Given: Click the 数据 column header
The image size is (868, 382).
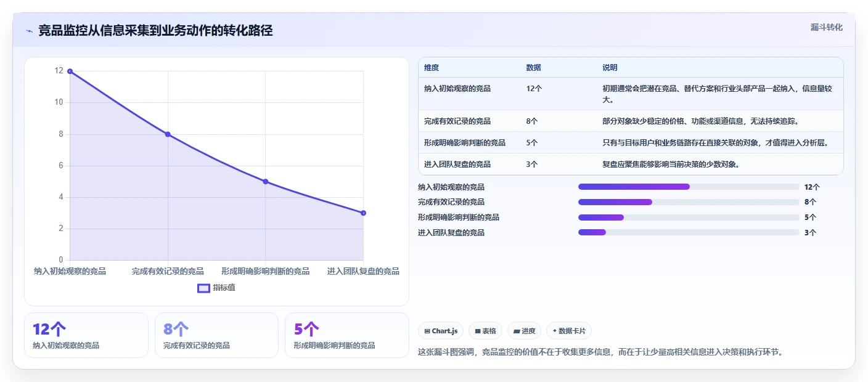Looking at the screenshot, I should coord(534,68).
